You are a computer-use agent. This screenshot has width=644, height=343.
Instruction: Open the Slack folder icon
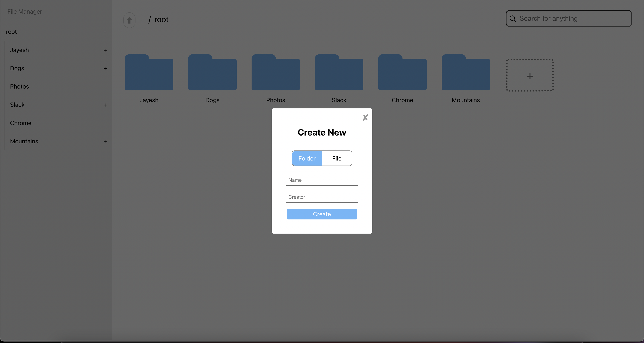[x=339, y=73]
